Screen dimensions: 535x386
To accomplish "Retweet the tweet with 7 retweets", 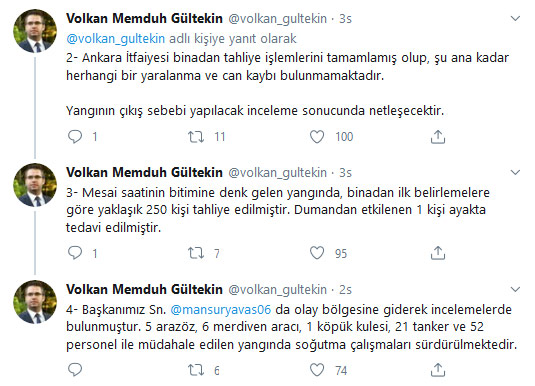I will pyautogui.click(x=196, y=253).
